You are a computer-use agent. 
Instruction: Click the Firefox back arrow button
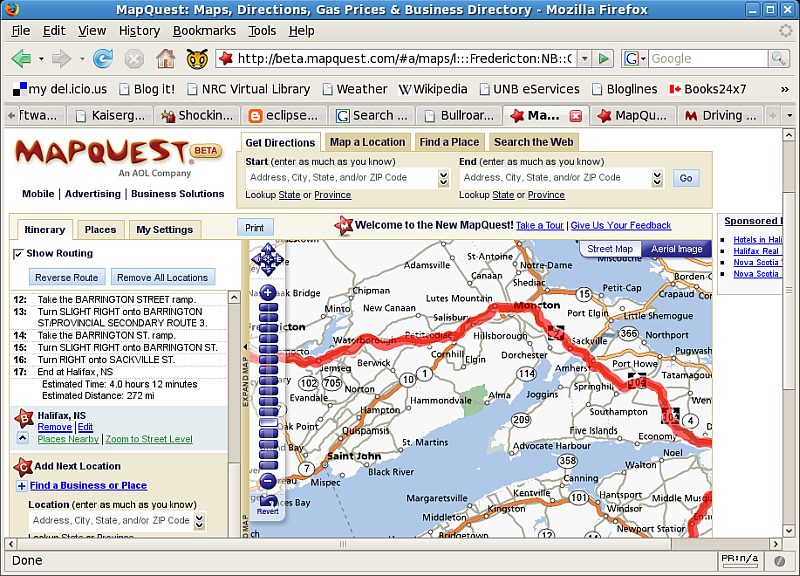coord(21,59)
